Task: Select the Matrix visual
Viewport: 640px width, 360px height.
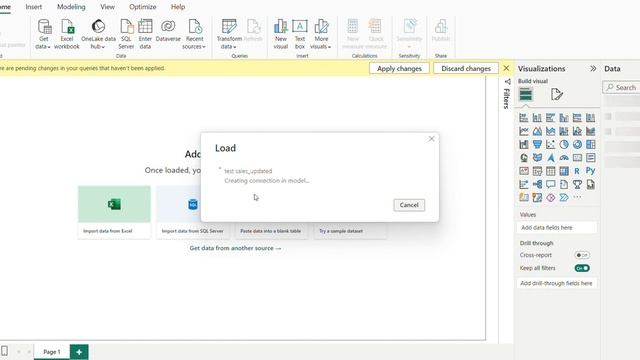Action: [564, 171]
